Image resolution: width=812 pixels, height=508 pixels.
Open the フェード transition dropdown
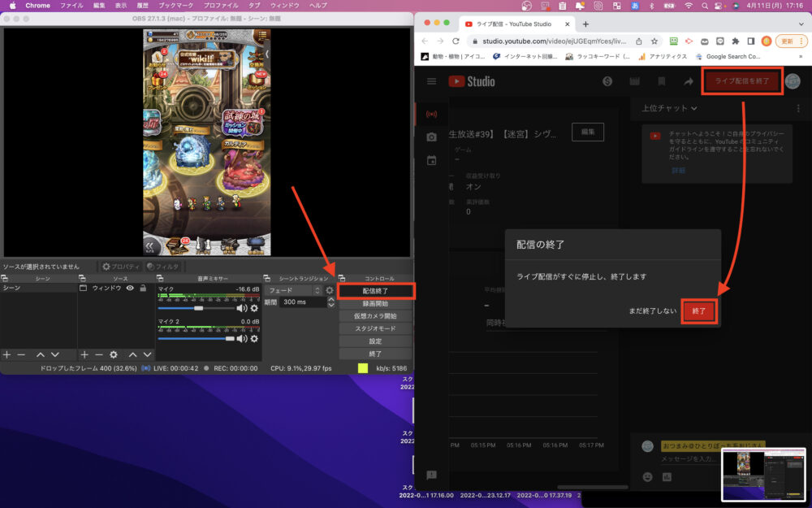coord(294,290)
